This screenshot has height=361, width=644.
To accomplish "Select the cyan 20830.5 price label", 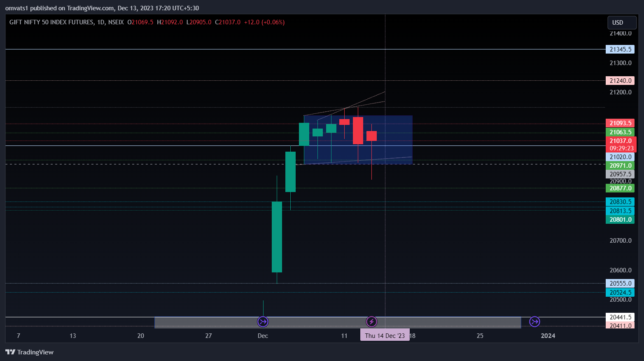I will point(620,202).
